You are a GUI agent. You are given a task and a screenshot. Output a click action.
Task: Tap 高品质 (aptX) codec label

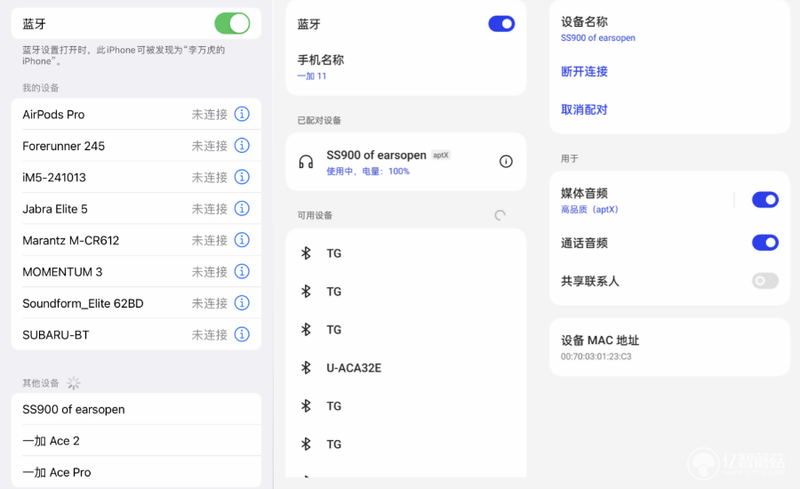coord(589,209)
